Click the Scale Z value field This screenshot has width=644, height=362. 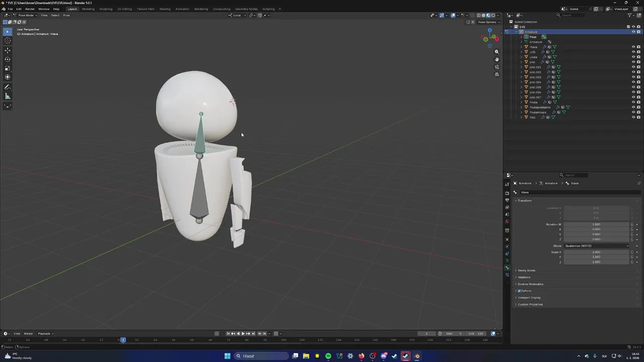click(x=596, y=262)
